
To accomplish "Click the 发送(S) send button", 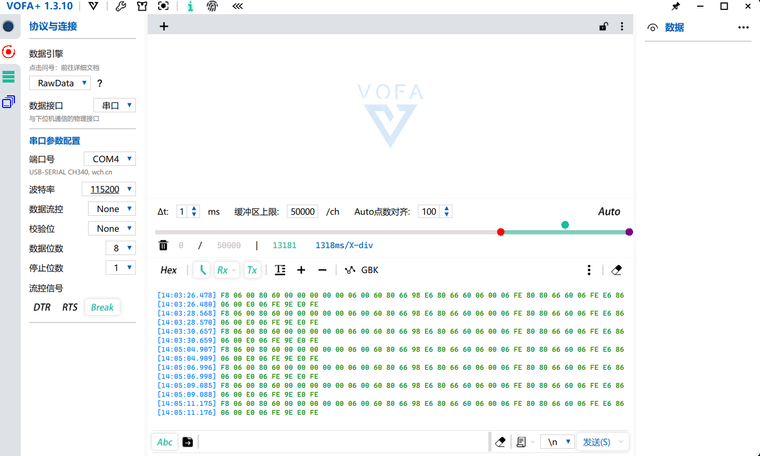I will 596,442.
